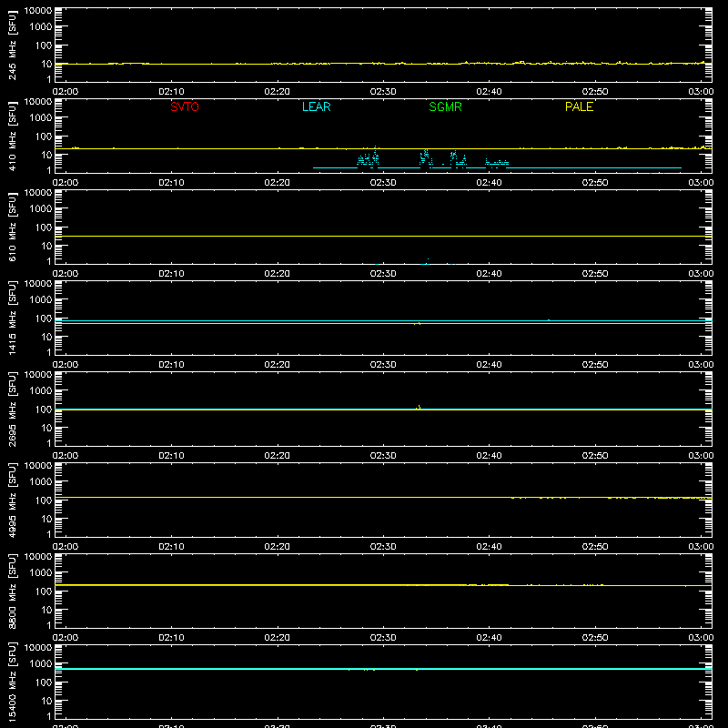Click 02:00 tick under the 610 MHz plot
The width and height of the screenshot is (728, 728).
(66, 274)
